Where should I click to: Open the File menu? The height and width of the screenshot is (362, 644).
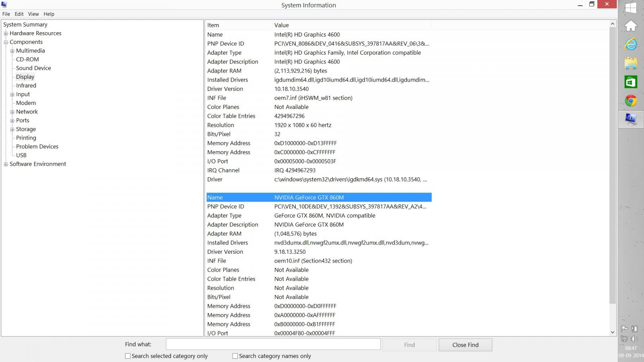tap(6, 14)
